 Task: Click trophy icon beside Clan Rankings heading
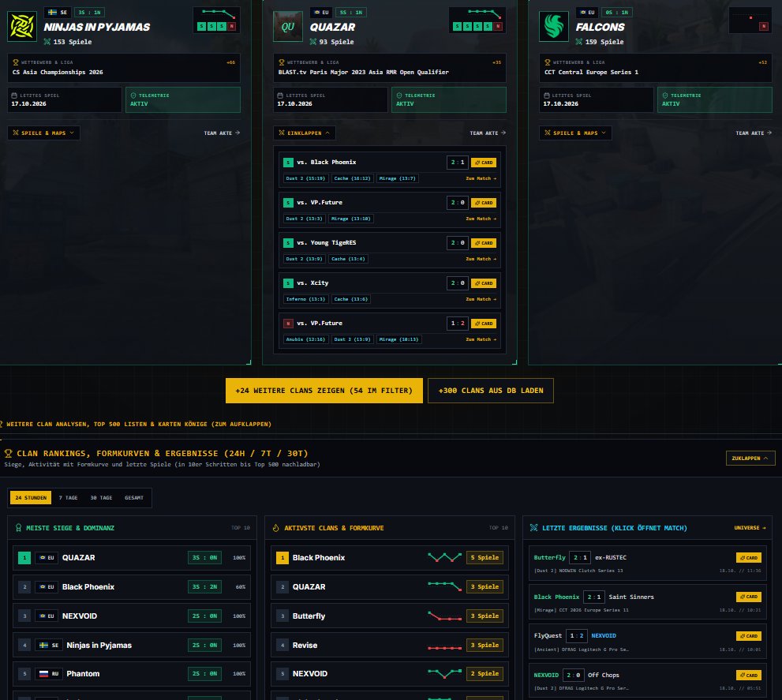pos(8,453)
